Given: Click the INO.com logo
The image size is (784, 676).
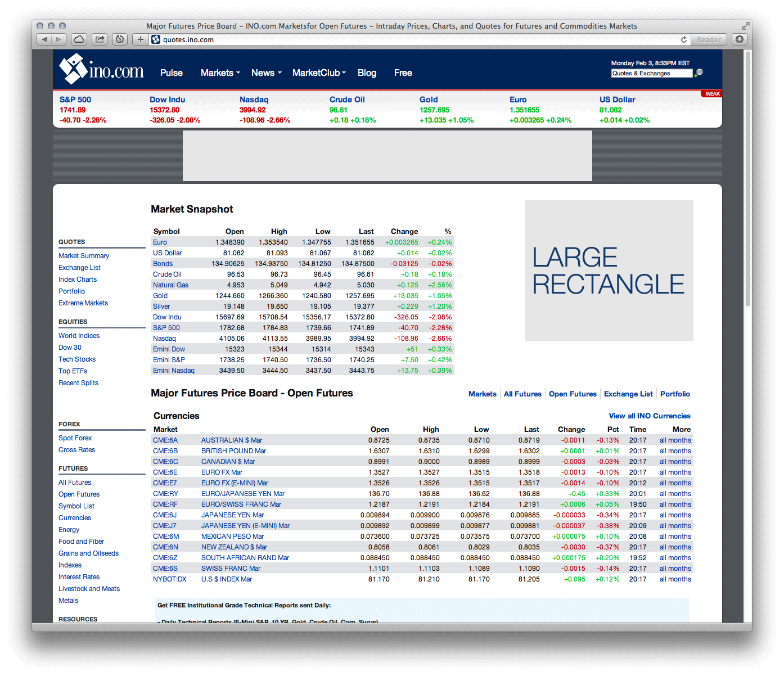Looking at the screenshot, I should click(x=102, y=70).
